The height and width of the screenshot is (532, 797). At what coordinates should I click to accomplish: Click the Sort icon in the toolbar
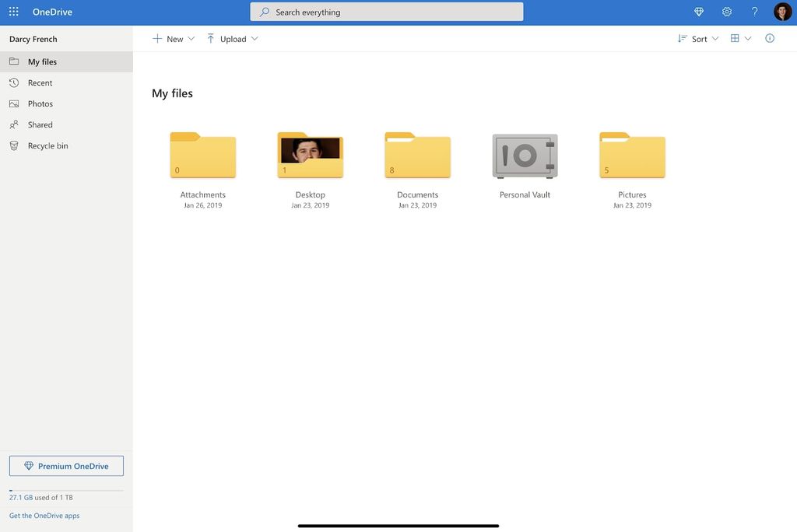[682, 37]
